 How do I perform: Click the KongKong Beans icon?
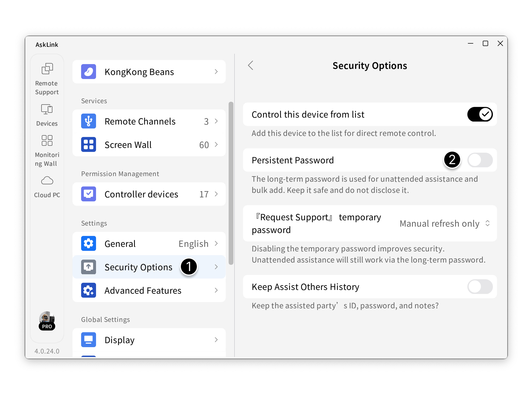(x=89, y=72)
